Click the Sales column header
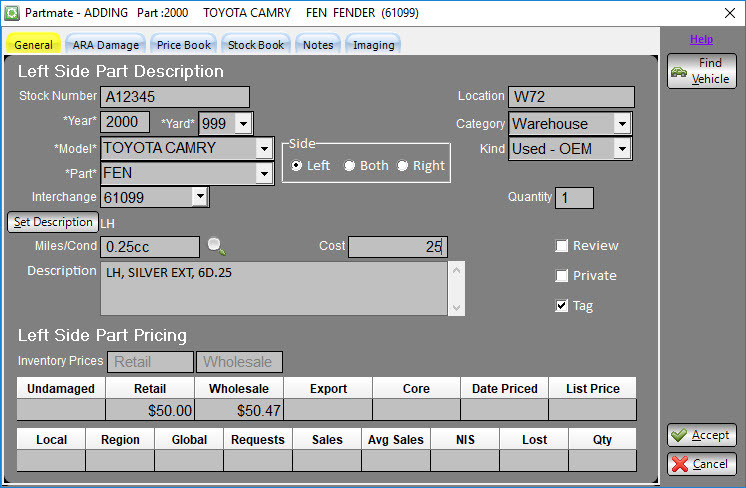 pyautogui.click(x=327, y=439)
